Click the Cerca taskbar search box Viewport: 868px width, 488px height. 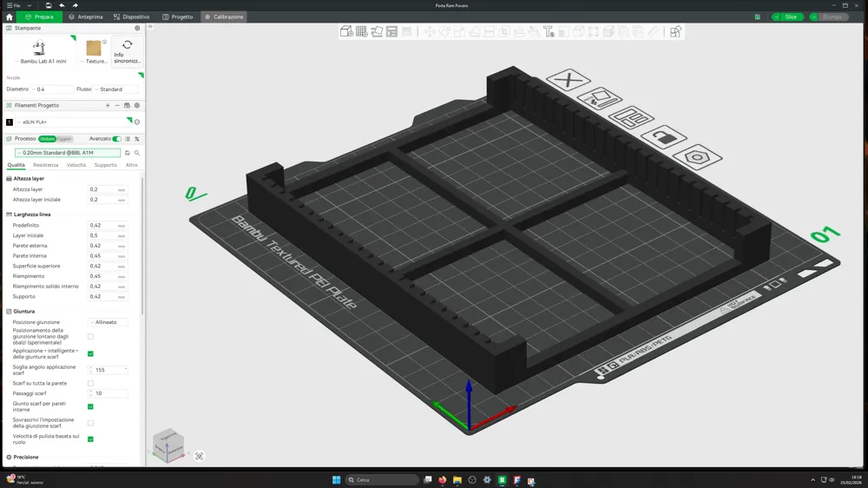click(x=382, y=479)
